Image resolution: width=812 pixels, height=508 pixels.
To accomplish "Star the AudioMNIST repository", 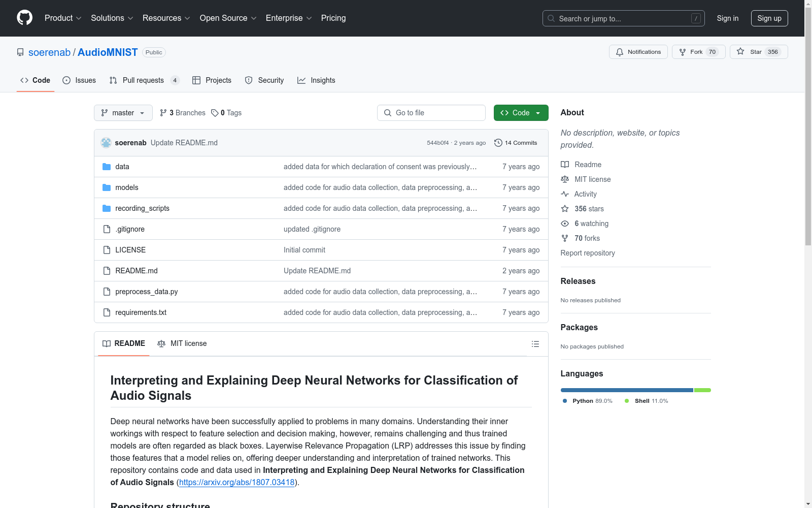I will 758,52.
